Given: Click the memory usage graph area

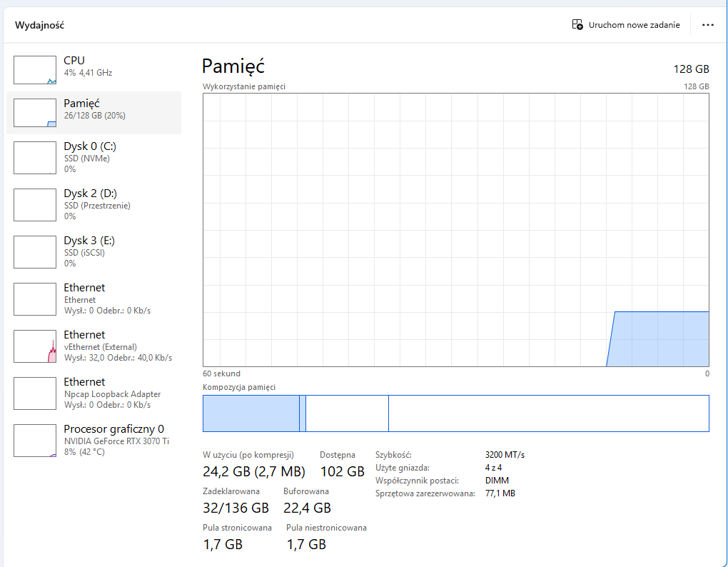Looking at the screenshot, I should (x=455, y=229).
